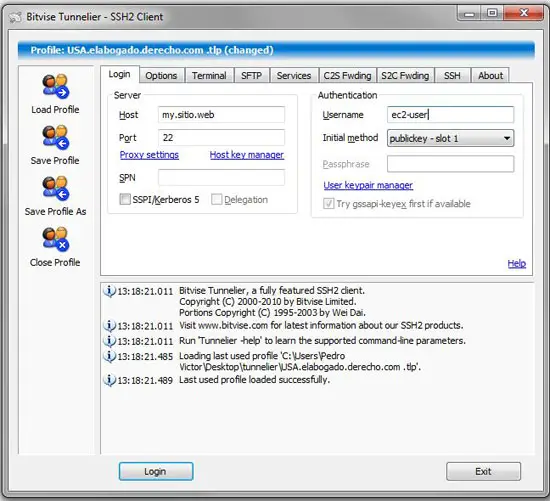
Task: Switch to the C2S Fwding tab
Action: (347, 75)
